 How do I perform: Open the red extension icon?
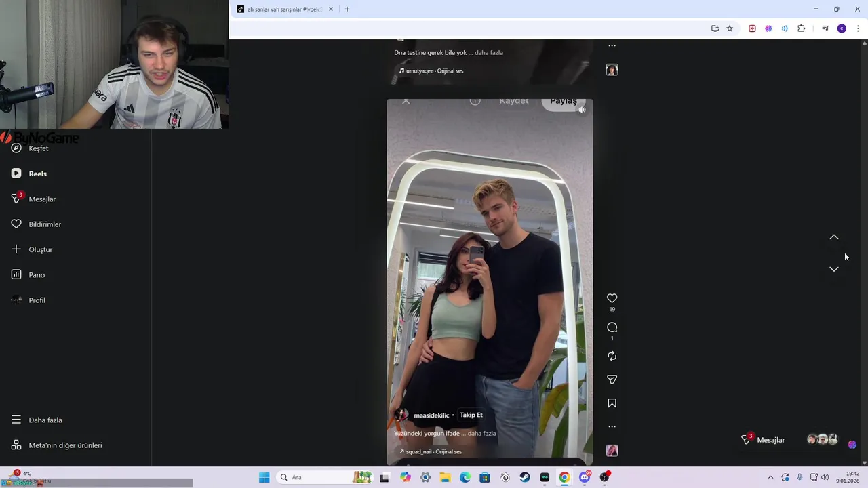(x=752, y=28)
